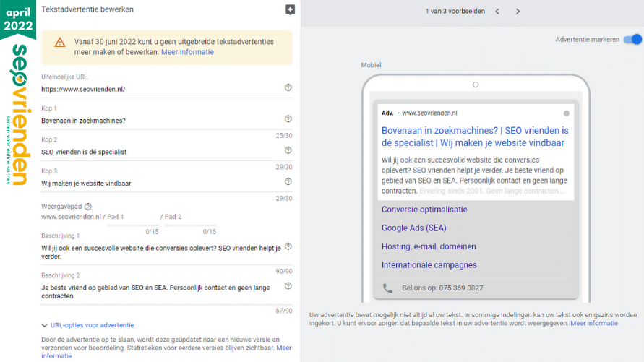
Task: Click help icon next to Kop 1 field
Action: pos(288,119)
